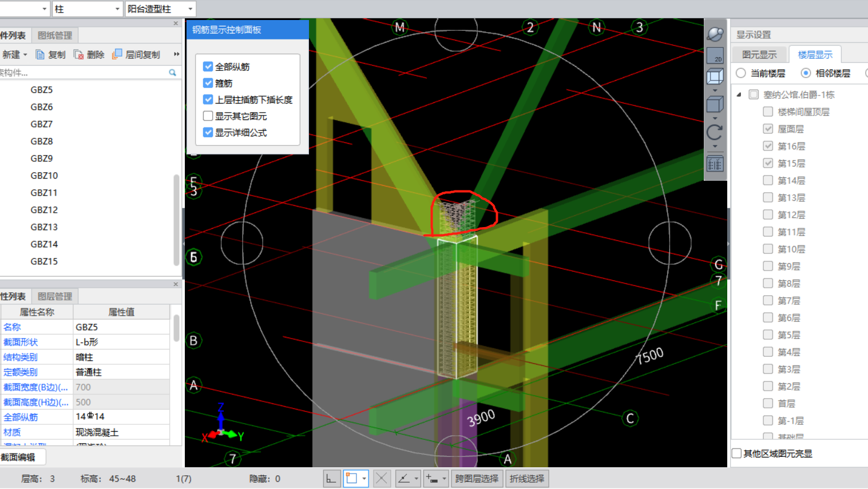Select the wireframe cube view icon
The width and height of the screenshot is (868, 489).
tap(715, 76)
